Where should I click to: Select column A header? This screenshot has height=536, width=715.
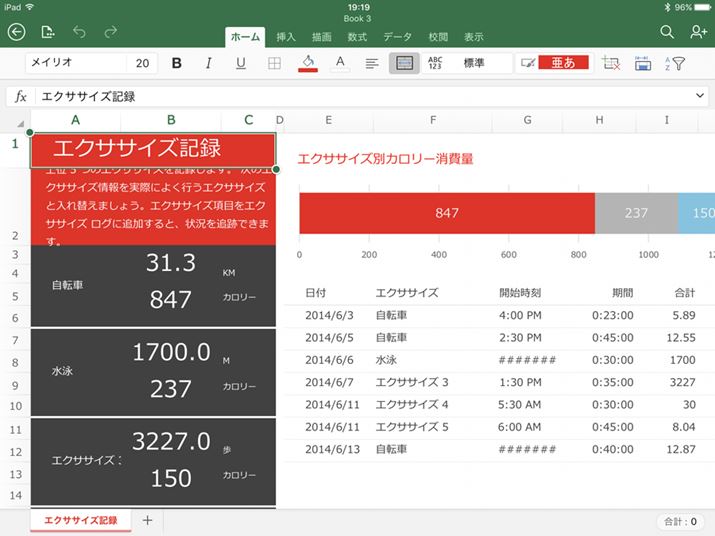coord(75,120)
